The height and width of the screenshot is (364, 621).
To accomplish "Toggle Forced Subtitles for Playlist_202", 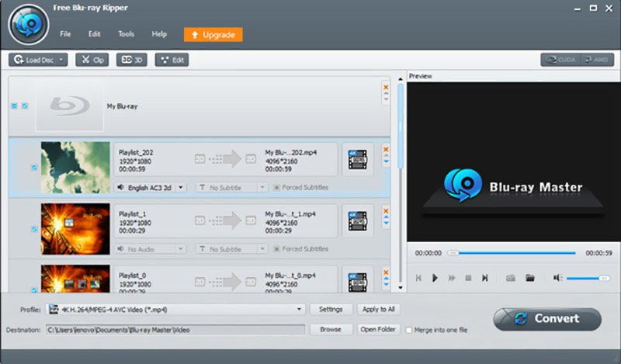I will tap(276, 187).
